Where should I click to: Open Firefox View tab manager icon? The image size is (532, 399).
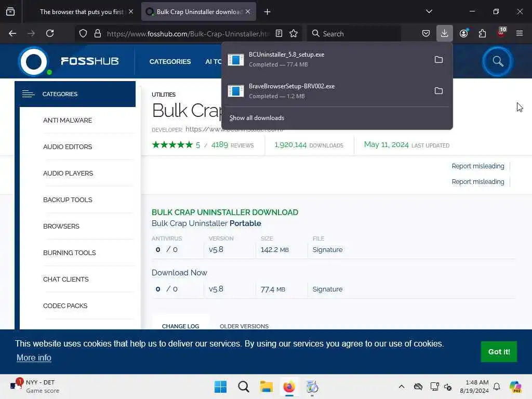10,11
